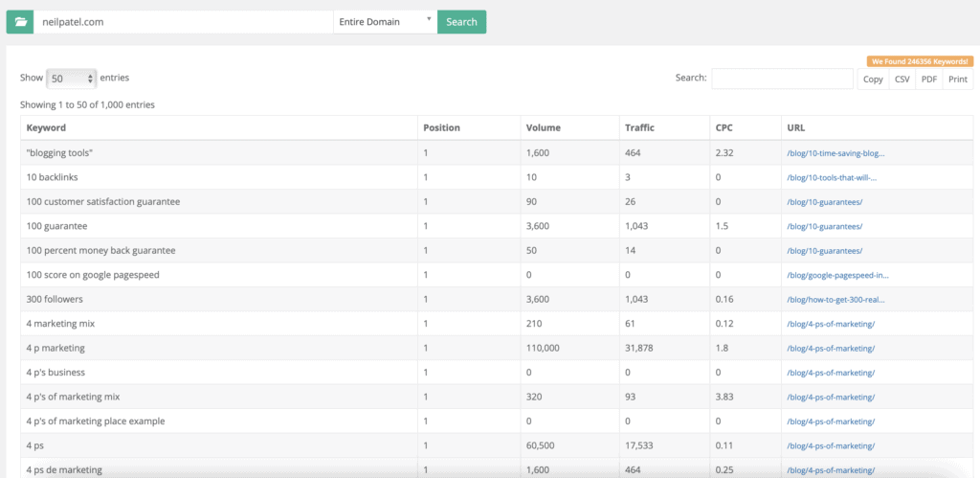Export the table with the PDF button
The height and width of the screenshot is (478, 980).
928,80
